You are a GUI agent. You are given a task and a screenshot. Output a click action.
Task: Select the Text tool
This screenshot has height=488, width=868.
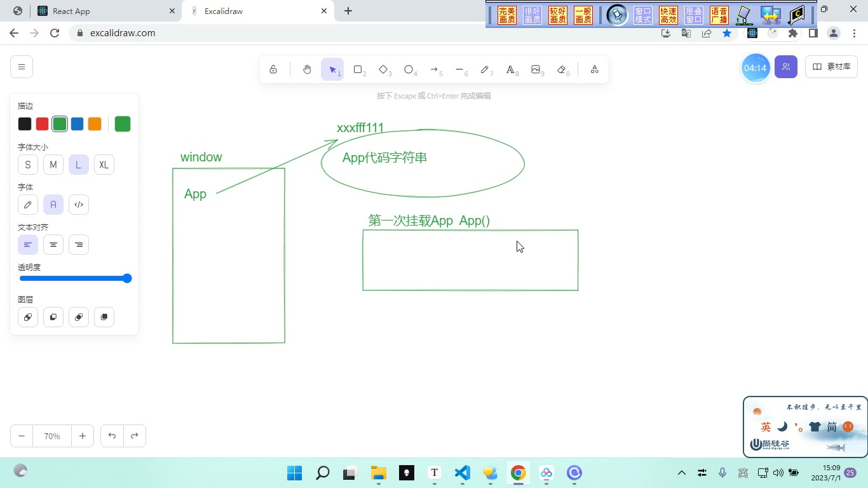(510, 69)
